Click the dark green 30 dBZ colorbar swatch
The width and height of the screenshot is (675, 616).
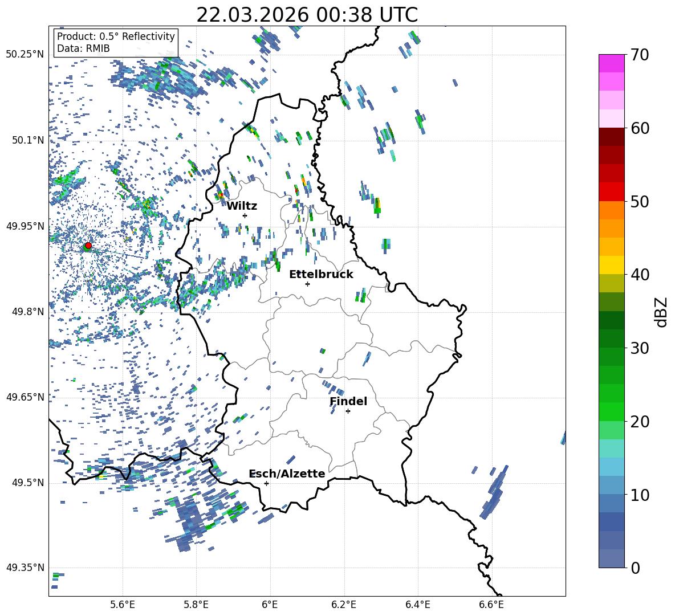coord(611,338)
